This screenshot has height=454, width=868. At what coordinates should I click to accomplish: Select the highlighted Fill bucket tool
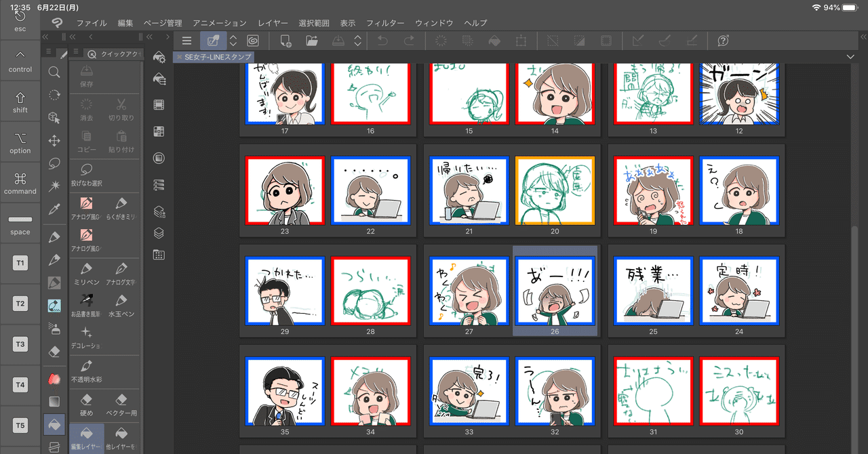coord(54,425)
